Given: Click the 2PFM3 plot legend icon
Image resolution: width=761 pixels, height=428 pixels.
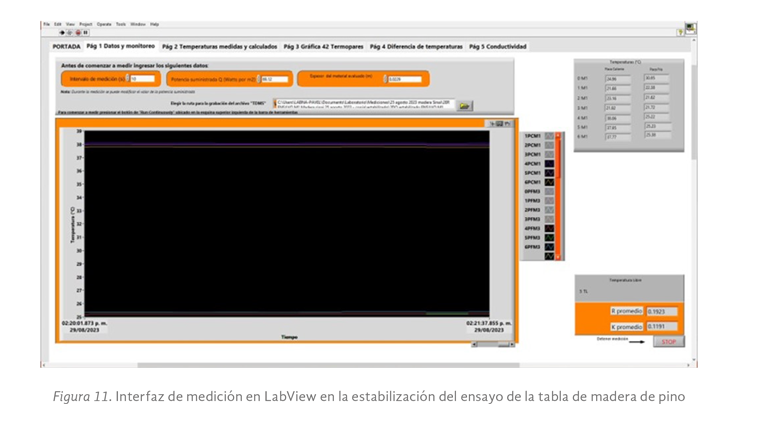Looking at the screenshot, I should 549,210.
